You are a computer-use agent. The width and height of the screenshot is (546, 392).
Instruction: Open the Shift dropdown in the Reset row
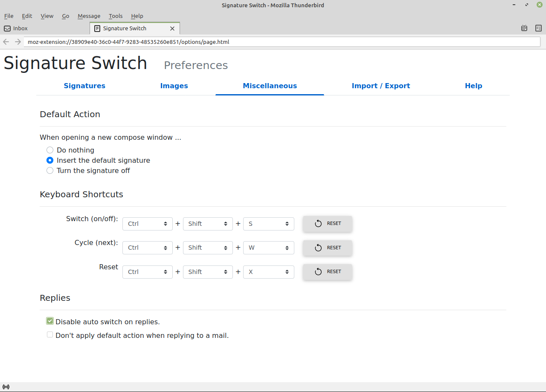pyautogui.click(x=208, y=272)
